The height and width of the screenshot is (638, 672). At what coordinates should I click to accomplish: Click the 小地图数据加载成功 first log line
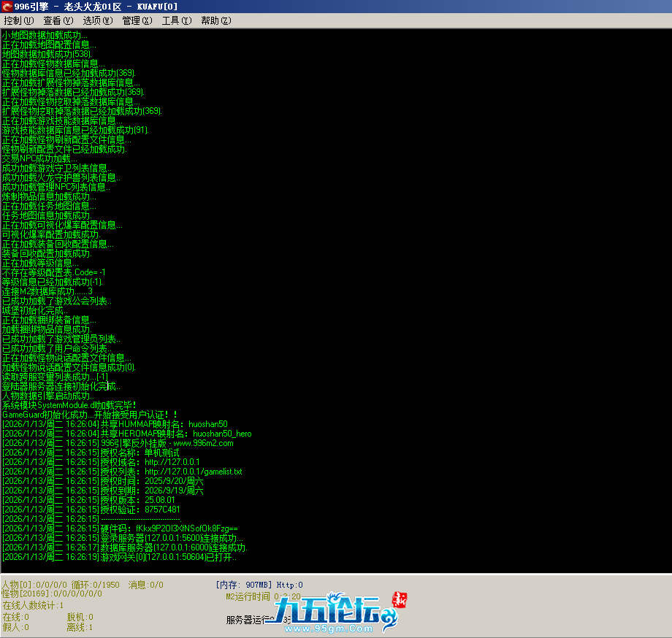pos(44,35)
